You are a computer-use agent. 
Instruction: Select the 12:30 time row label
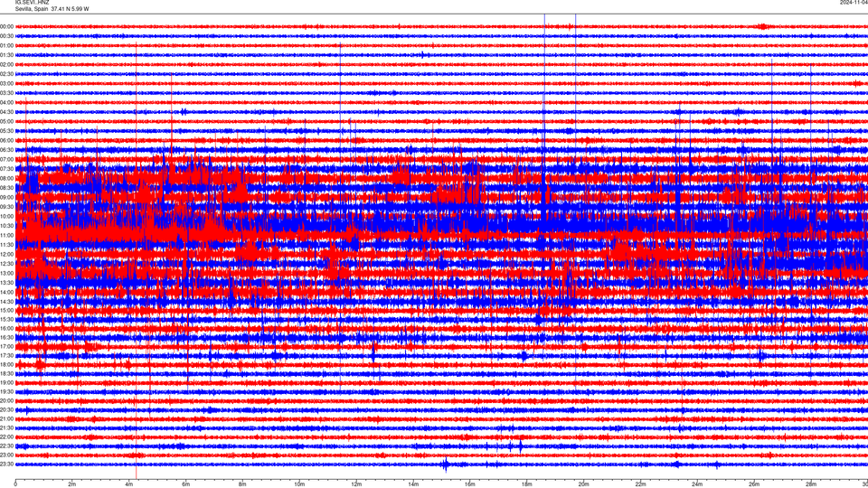tap(6, 263)
